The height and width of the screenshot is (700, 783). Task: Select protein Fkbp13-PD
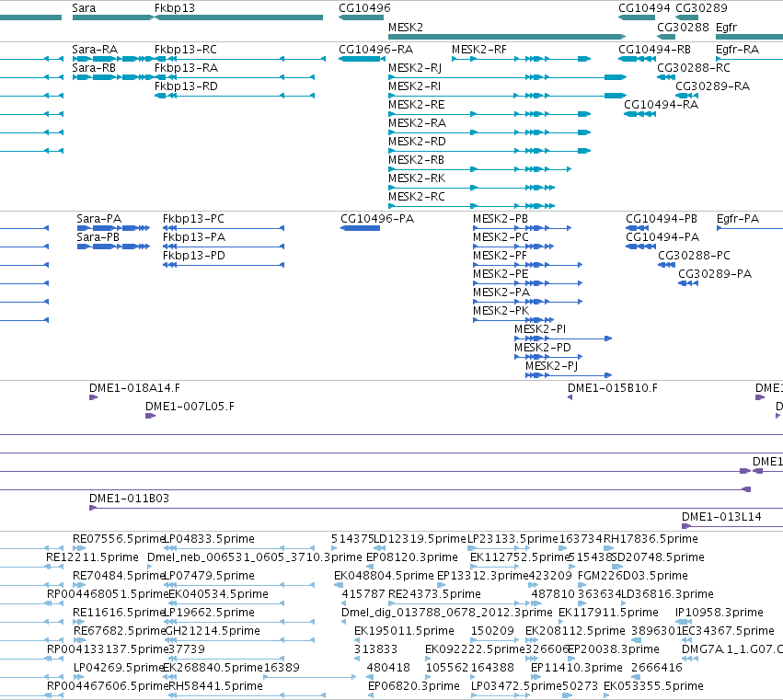[x=194, y=256]
